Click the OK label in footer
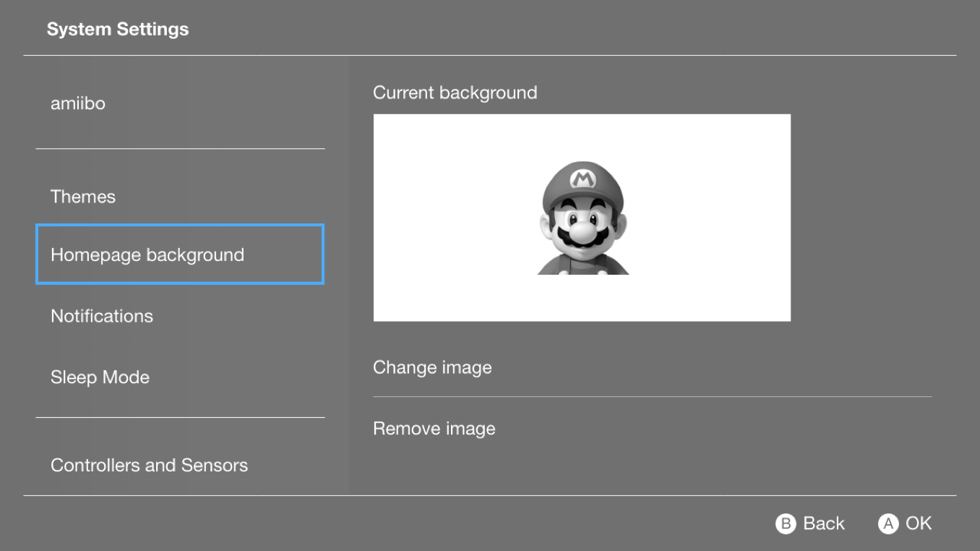Image resolution: width=980 pixels, height=551 pixels. [919, 524]
